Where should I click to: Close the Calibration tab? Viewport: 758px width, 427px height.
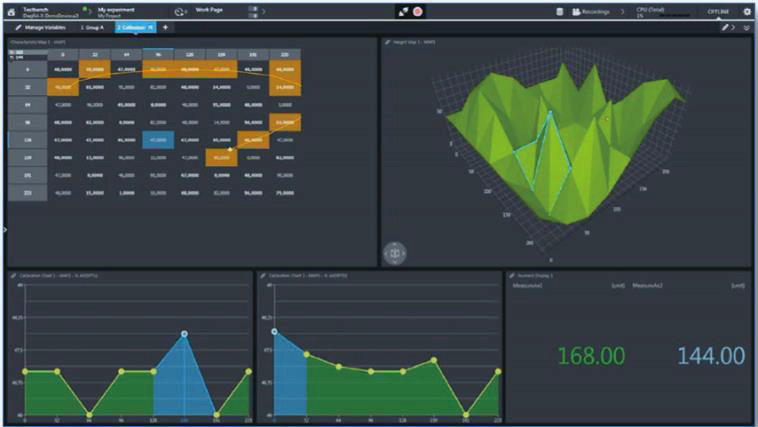click(150, 28)
